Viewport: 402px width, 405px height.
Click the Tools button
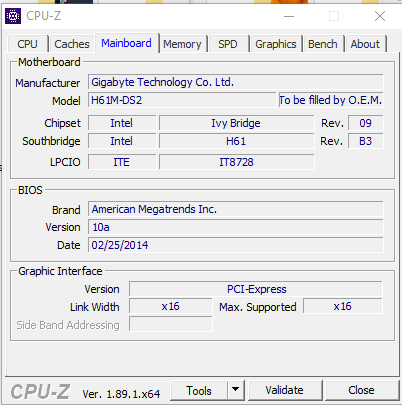pyautogui.click(x=199, y=390)
